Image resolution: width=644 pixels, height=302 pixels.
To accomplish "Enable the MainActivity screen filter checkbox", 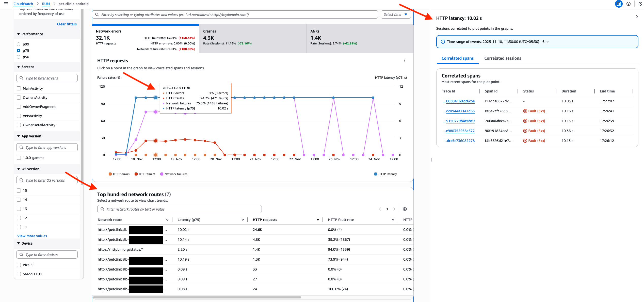I will pyautogui.click(x=19, y=88).
